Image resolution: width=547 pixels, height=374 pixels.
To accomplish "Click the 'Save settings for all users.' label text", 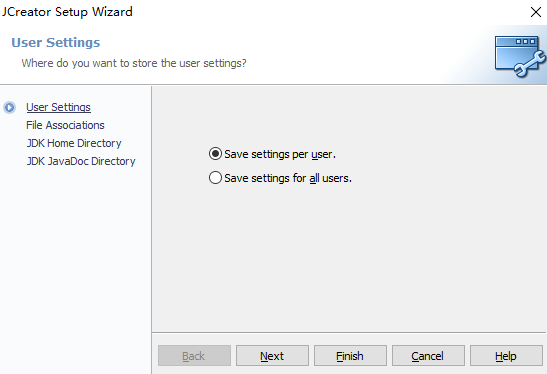I will (x=288, y=178).
